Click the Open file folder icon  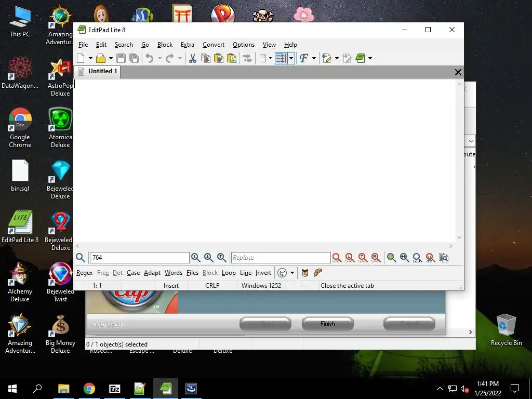point(101,58)
